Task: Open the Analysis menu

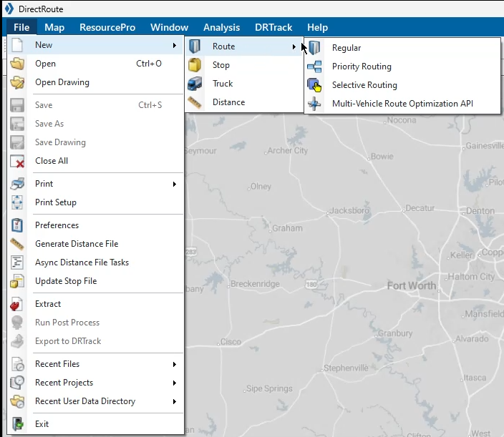Action: pyautogui.click(x=221, y=27)
